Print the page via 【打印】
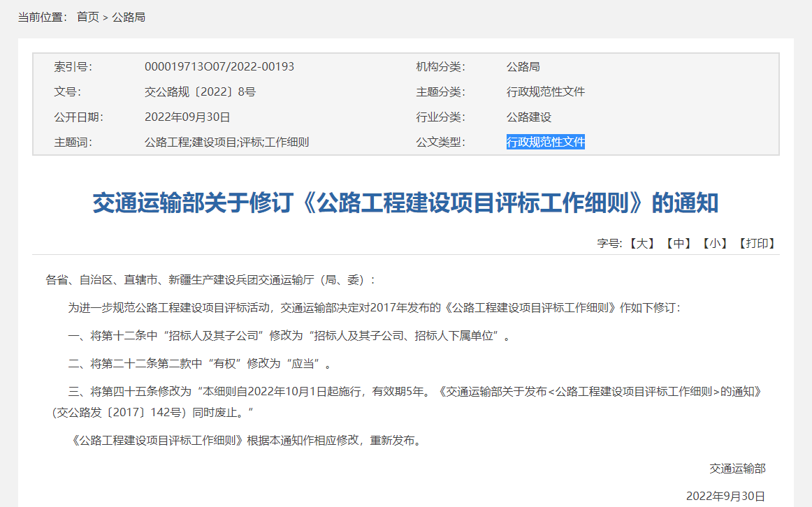The image size is (812, 507). pyautogui.click(x=757, y=243)
